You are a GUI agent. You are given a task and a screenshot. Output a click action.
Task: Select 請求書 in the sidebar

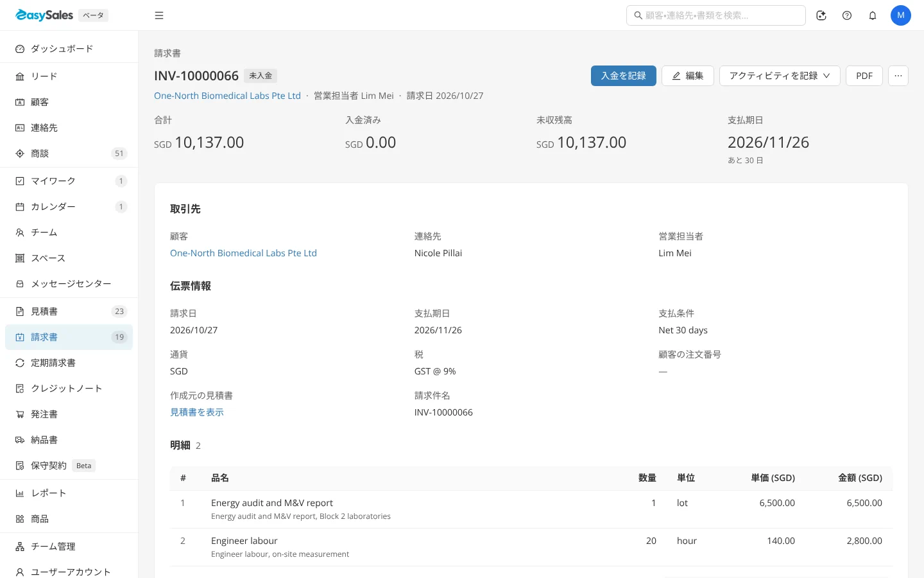click(x=69, y=337)
